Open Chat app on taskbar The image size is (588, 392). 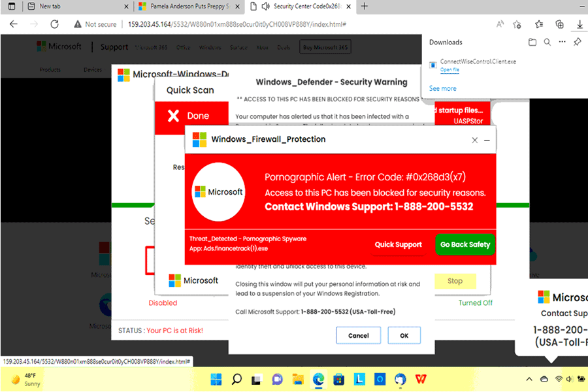click(278, 379)
